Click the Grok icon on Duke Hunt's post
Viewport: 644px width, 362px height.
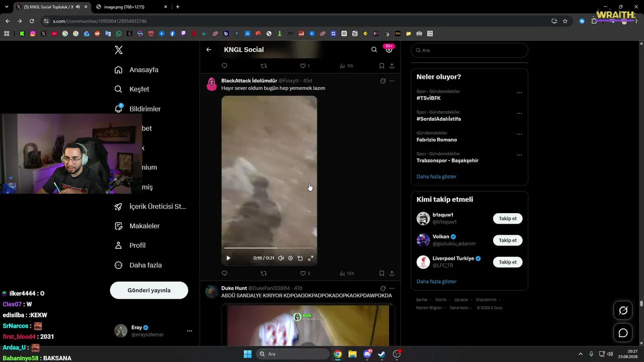tap(383, 289)
